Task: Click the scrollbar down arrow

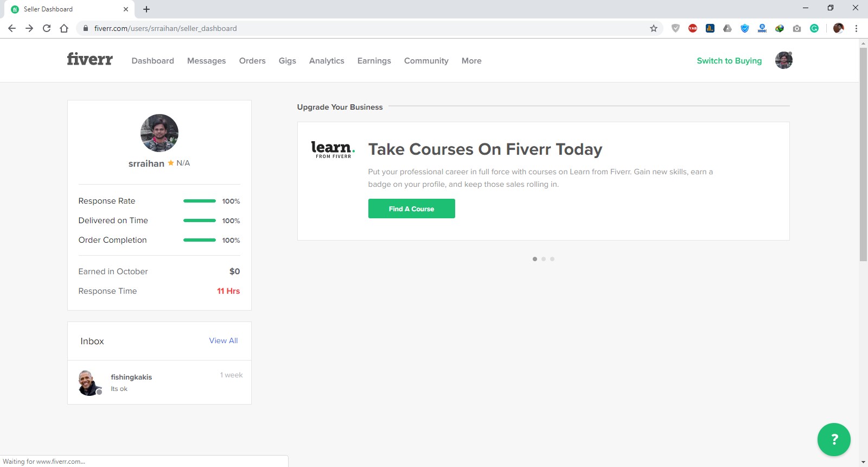Action: (x=863, y=462)
